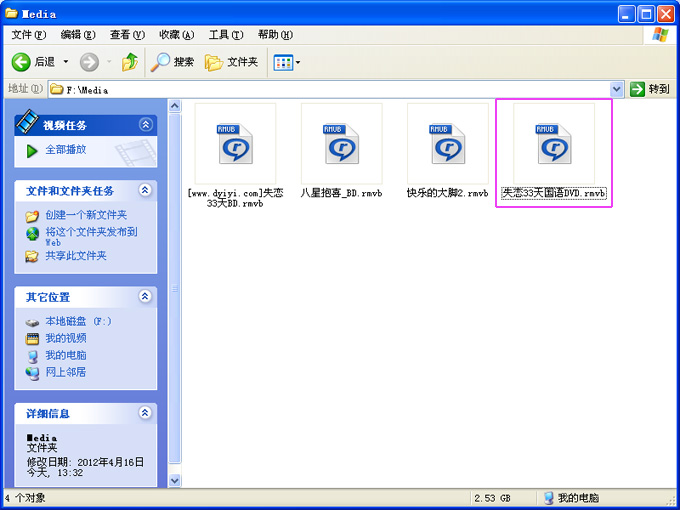Viewport: 680px width, 510px height.
Task: Open the Search (搜索) magnifier tool
Action: click(x=172, y=62)
